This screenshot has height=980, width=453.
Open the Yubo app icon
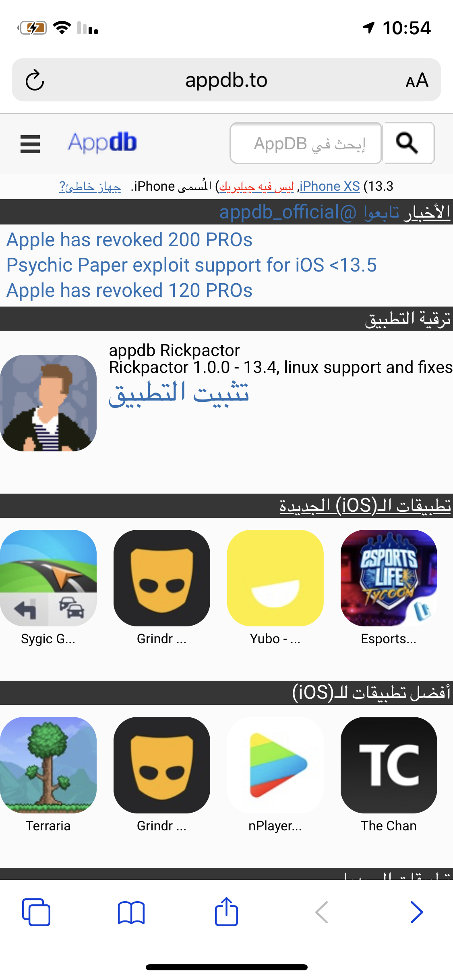[275, 578]
